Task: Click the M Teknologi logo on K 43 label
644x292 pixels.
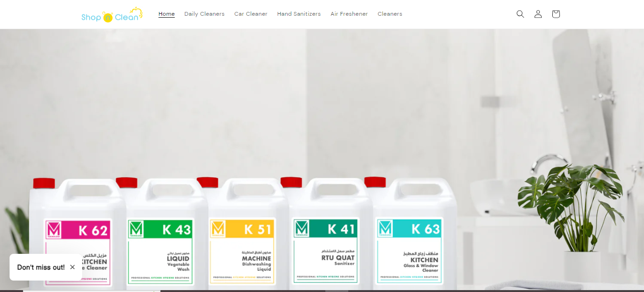Action: point(136,229)
